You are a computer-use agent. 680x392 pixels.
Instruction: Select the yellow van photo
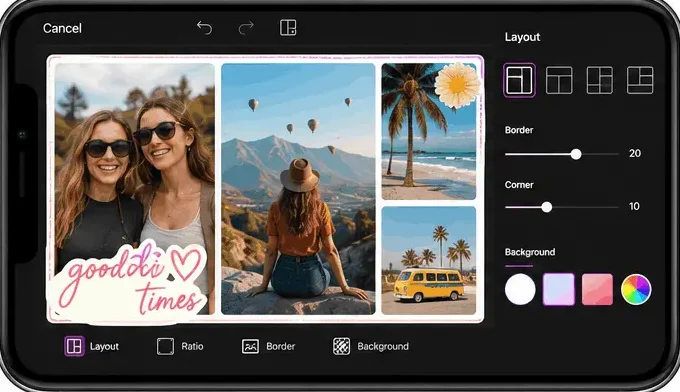click(x=428, y=261)
